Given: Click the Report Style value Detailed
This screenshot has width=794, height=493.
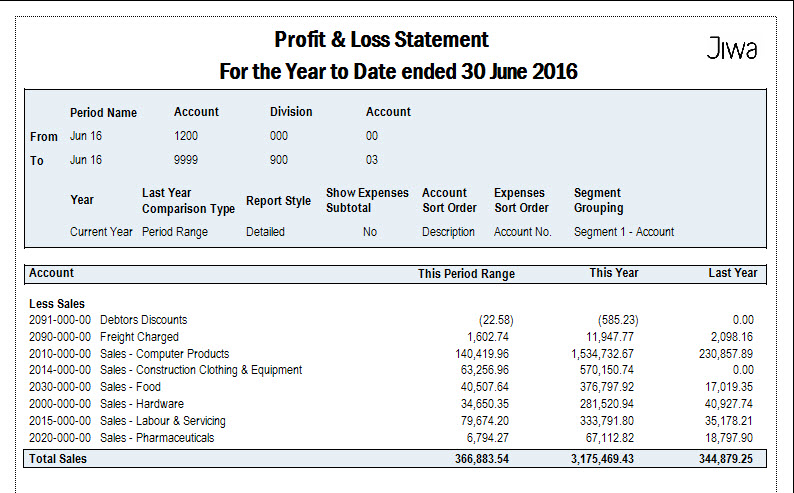Looking at the screenshot, I should click(265, 232).
